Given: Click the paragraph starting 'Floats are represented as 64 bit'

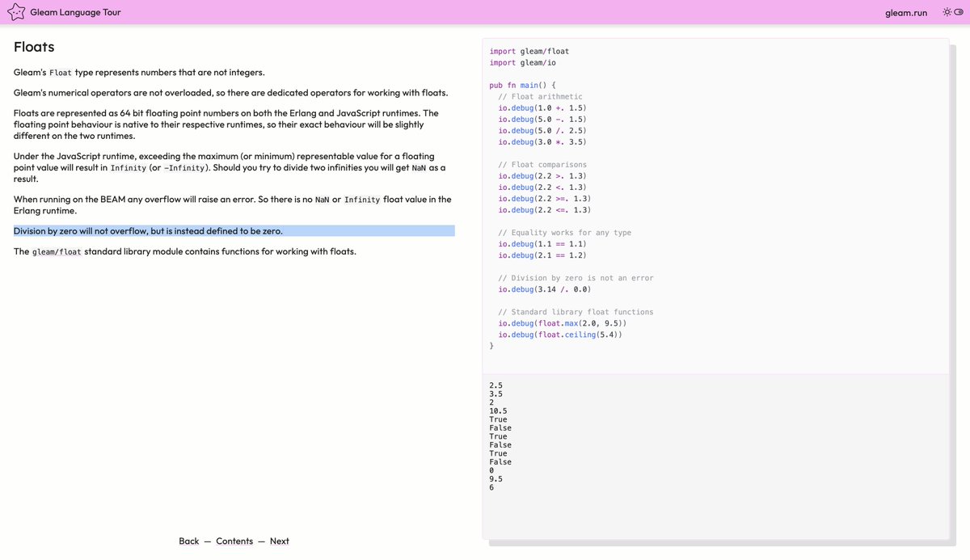Looking at the screenshot, I should coord(226,124).
